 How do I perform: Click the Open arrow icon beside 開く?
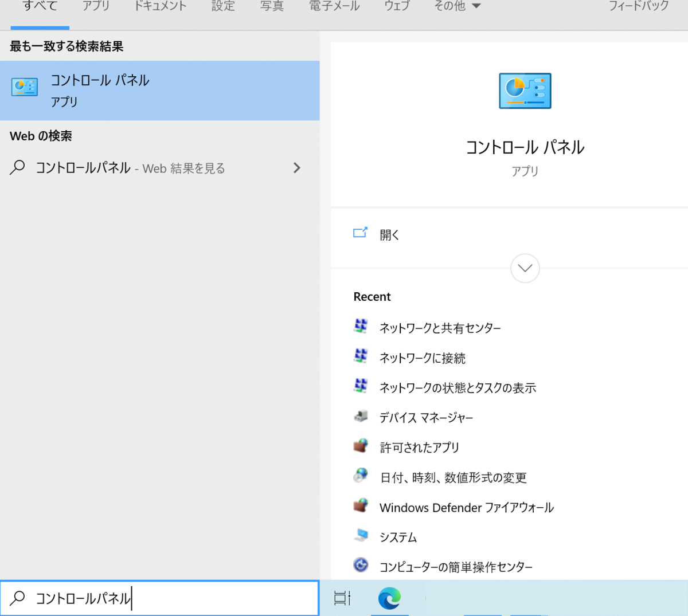click(x=360, y=233)
